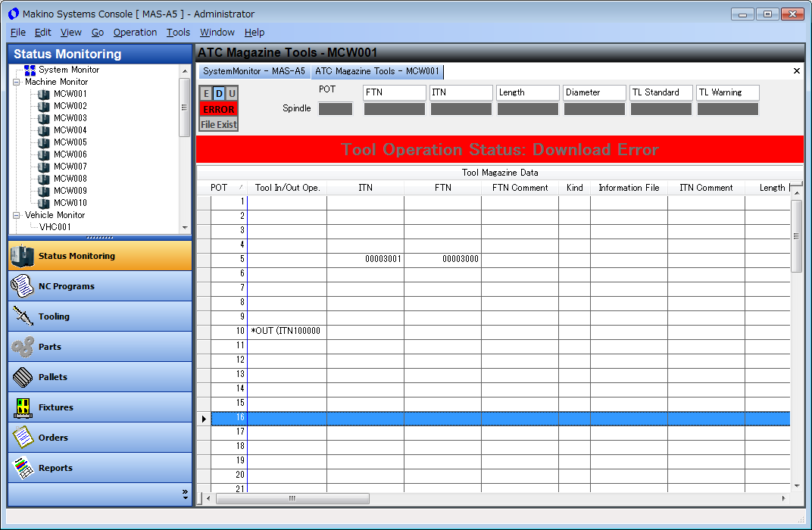Viewport: 812px width, 530px height.
Task: Open the Operation menu
Action: 135,32
